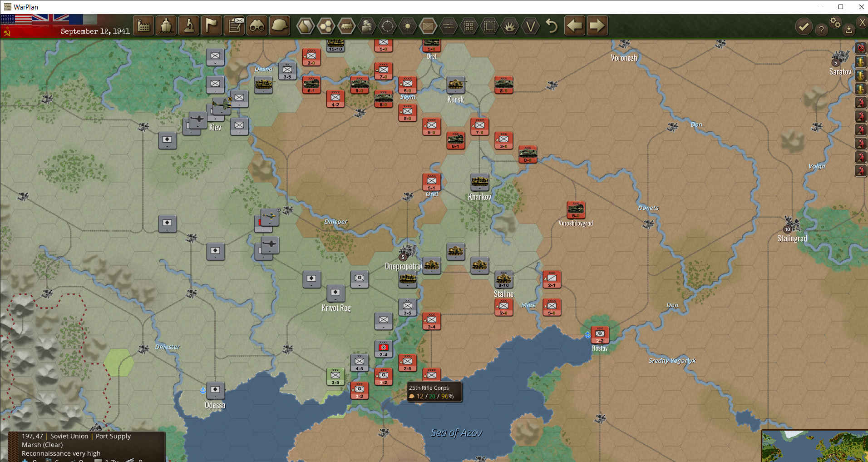Open the naval ship panel

click(166, 26)
